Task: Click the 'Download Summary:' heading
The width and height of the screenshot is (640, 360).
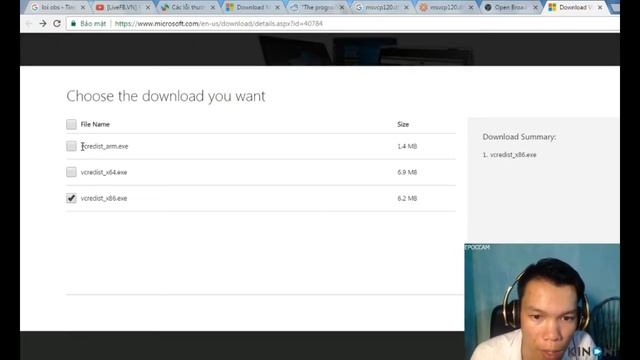Action: click(519, 137)
